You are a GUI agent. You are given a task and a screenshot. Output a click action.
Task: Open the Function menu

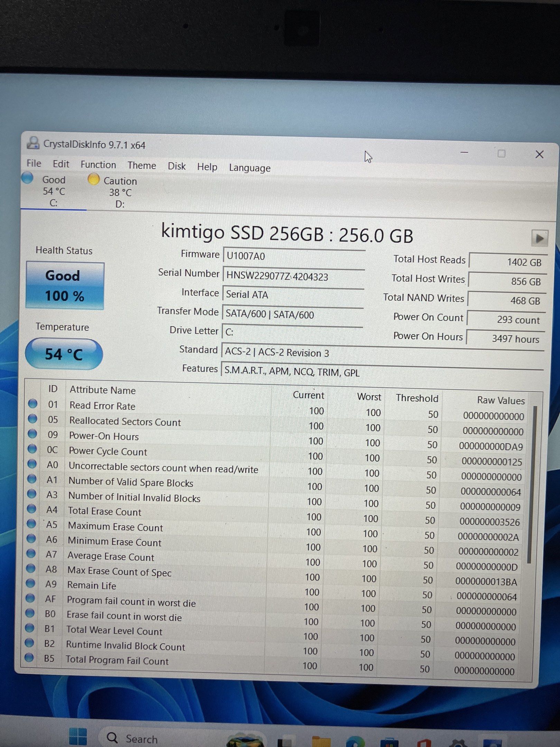click(98, 165)
